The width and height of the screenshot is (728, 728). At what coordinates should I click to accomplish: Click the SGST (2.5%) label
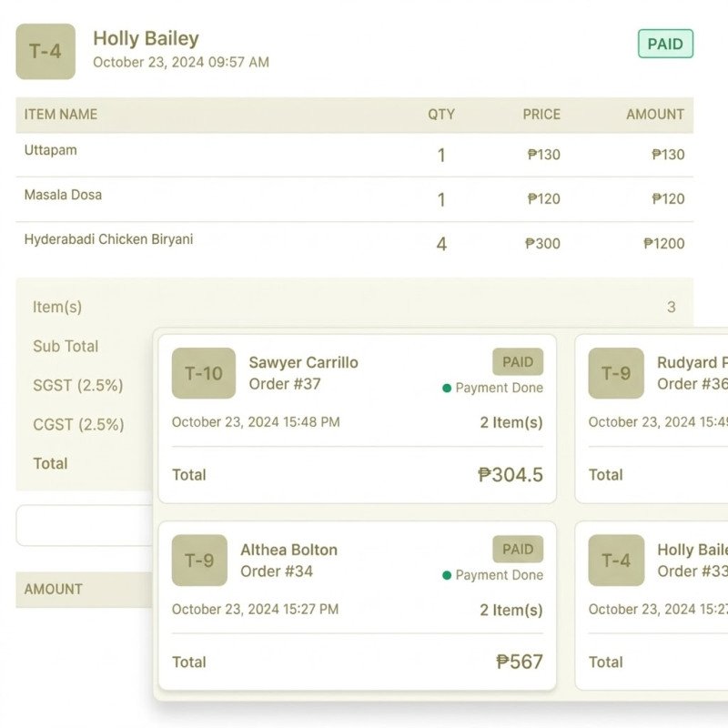[78, 385]
